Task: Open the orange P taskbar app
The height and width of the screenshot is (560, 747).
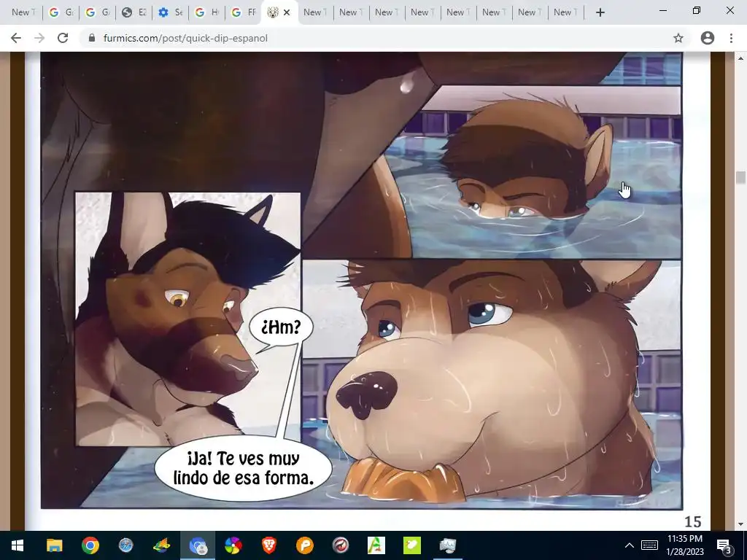Action: point(304,545)
